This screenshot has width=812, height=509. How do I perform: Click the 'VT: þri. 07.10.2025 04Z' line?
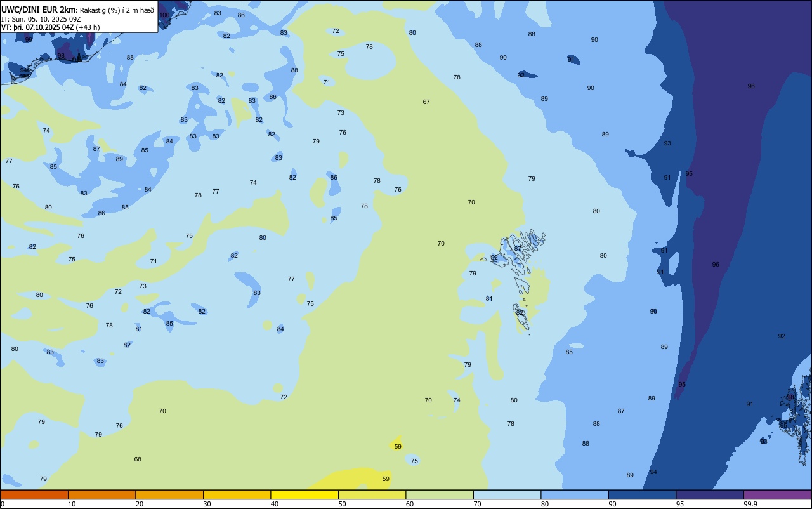click(37, 27)
